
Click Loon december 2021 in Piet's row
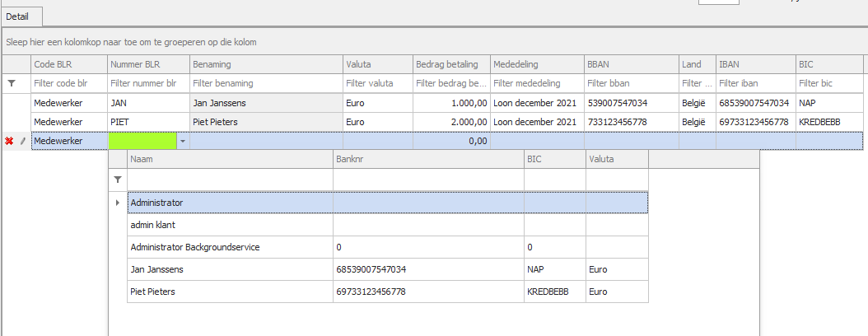click(537, 122)
